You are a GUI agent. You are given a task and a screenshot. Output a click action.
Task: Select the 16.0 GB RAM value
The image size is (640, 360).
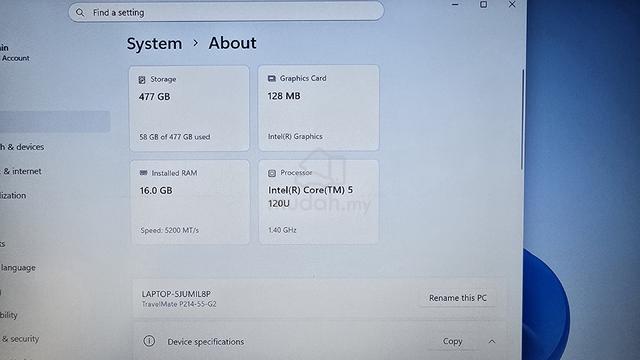tap(156, 191)
